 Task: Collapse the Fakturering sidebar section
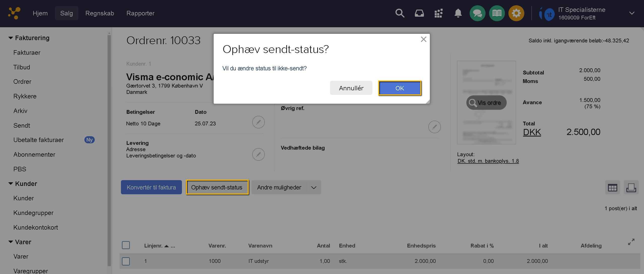point(11,38)
